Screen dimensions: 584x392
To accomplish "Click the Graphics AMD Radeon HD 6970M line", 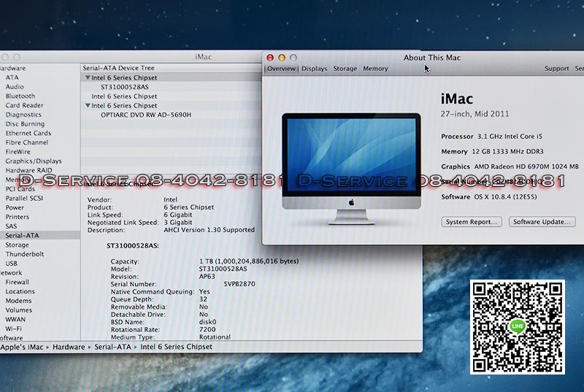I will tap(510, 166).
